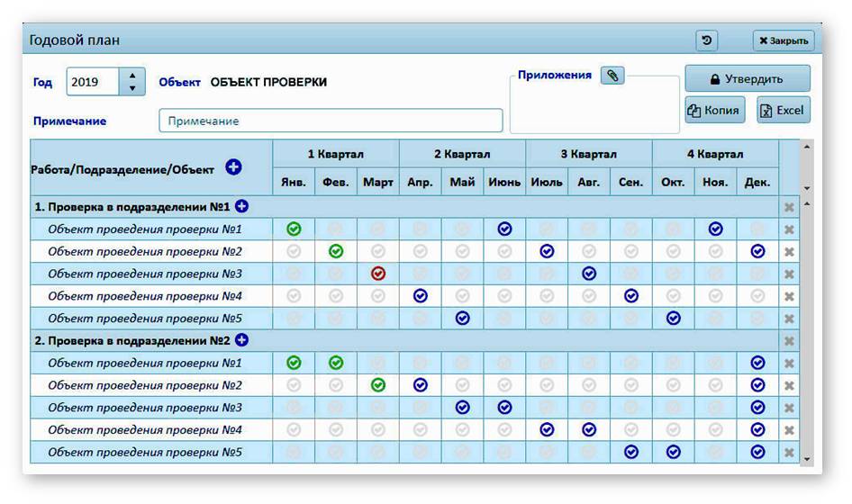Toggle Авг. check for подразделение №2 Объект №4
This screenshot has width=852, height=504.
coord(589,429)
